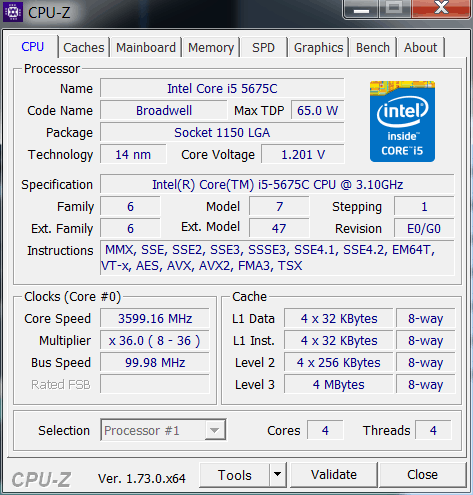Select the Memory tab
The image size is (473, 495).
[211, 47]
